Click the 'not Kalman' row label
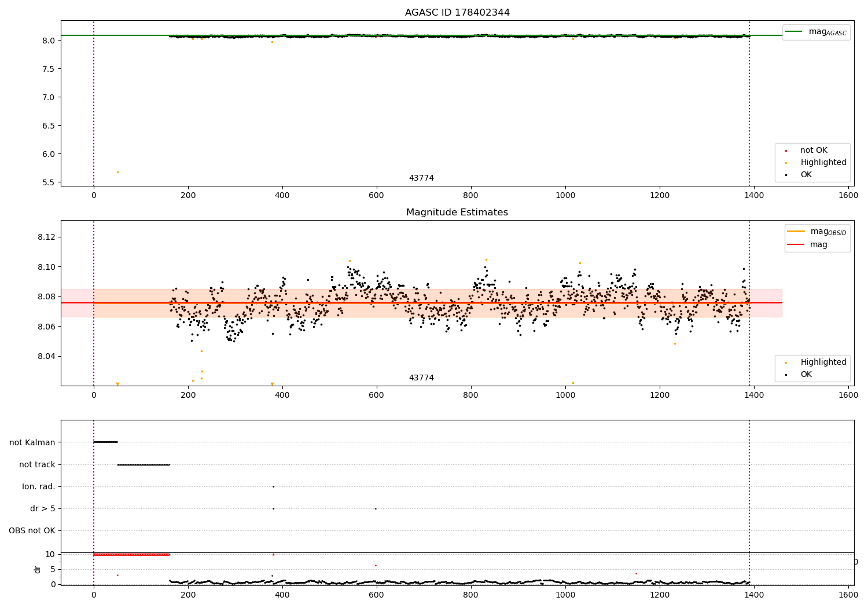This screenshot has width=868, height=608. click(x=32, y=442)
